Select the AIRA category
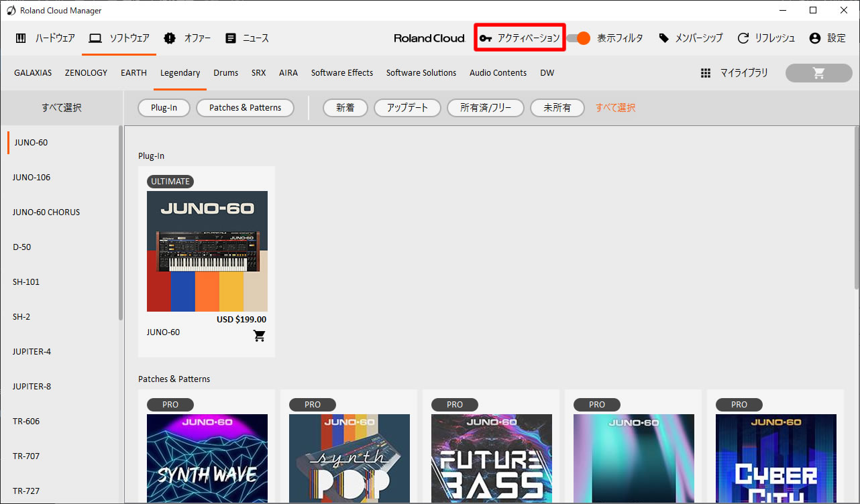Viewport: 860px width, 504px height. [x=288, y=73]
